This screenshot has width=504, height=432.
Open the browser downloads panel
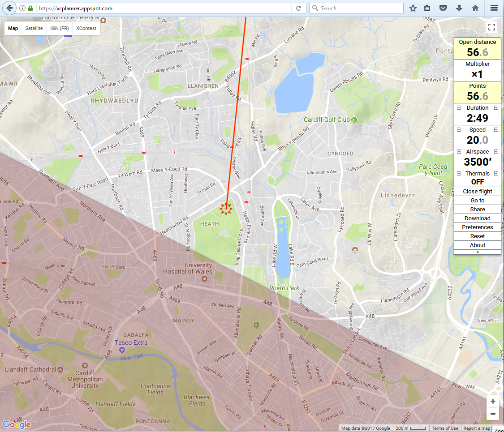point(459,9)
